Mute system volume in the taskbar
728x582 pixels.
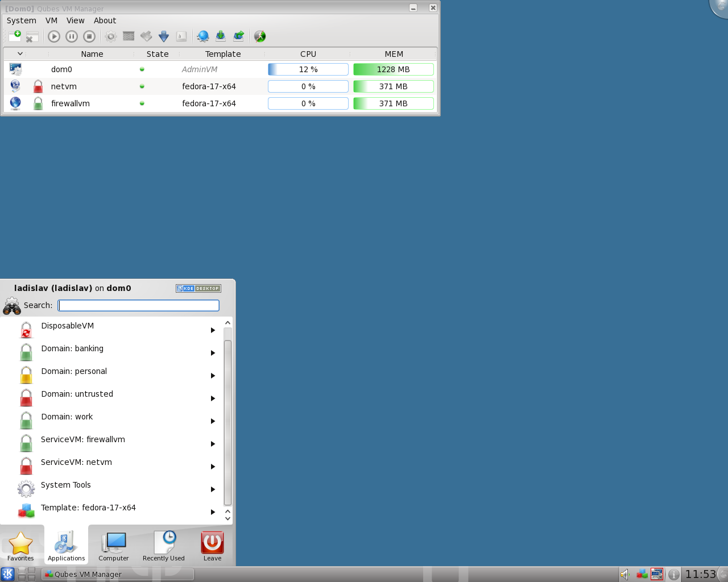coord(623,574)
